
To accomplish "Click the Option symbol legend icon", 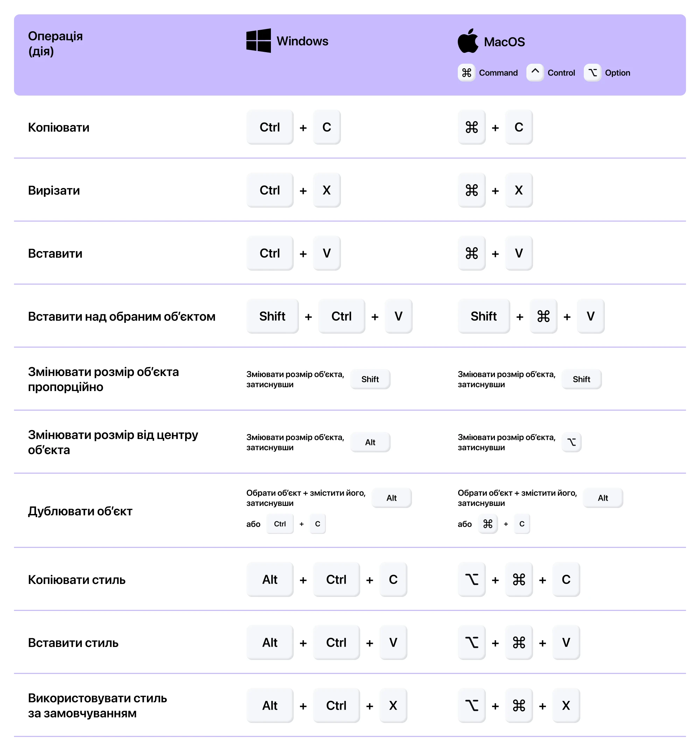I will [x=592, y=72].
